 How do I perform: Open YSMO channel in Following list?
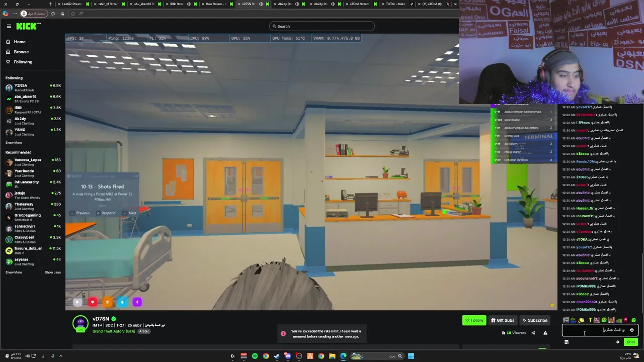click(x=33, y=132)
